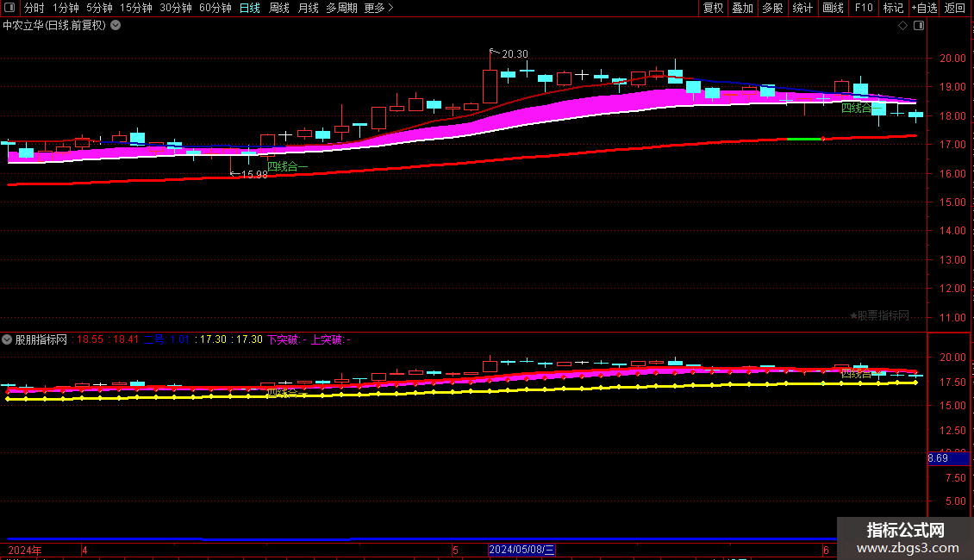
Task: Open the 多股 multi-stock view
Action: pos(772,8)
